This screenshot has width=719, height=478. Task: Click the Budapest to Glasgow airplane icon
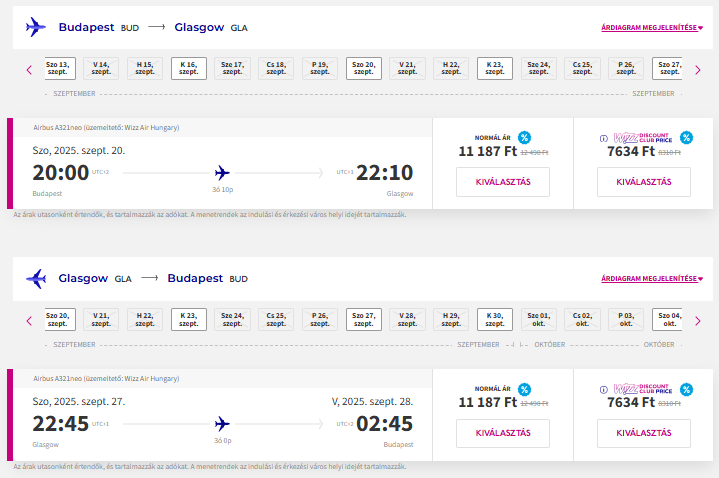click(36, 27)
